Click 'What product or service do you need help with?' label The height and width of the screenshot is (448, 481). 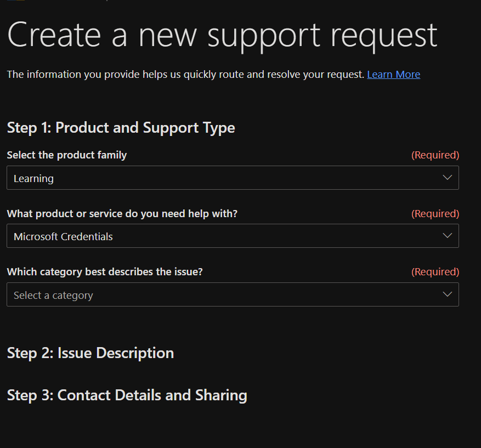(x=122, y=213)
